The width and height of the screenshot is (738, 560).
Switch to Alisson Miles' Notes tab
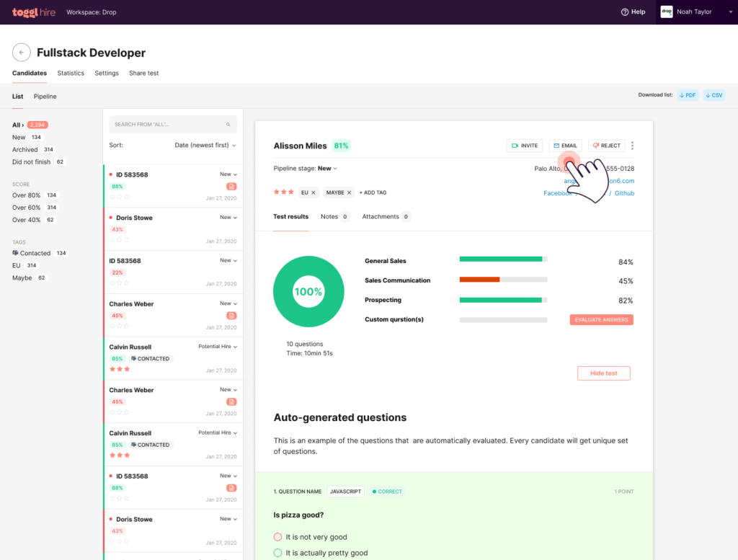click(x=331, y=216)
